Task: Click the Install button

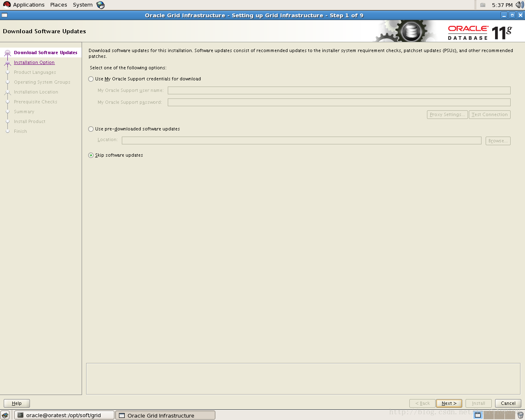Action: point(478,404)
